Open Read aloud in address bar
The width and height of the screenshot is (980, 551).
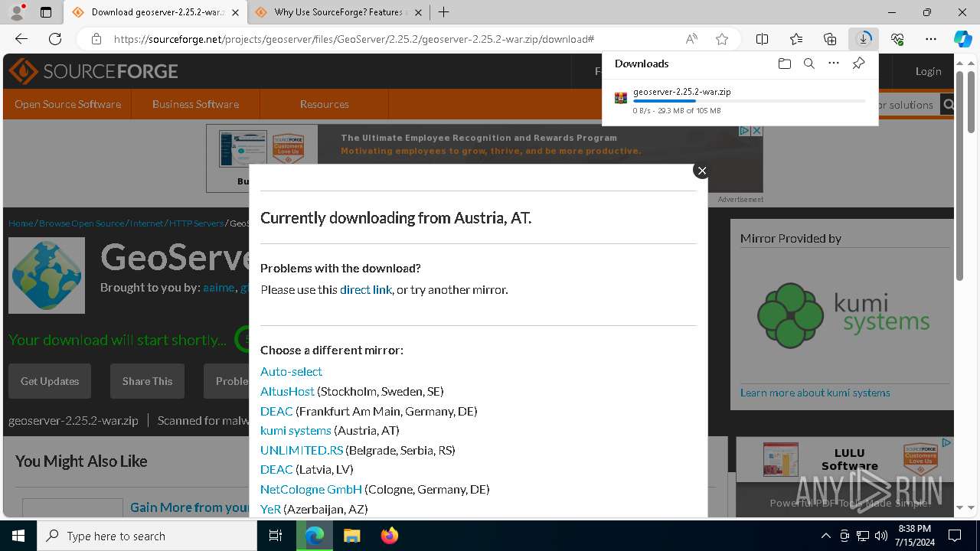tap(691, 39)
